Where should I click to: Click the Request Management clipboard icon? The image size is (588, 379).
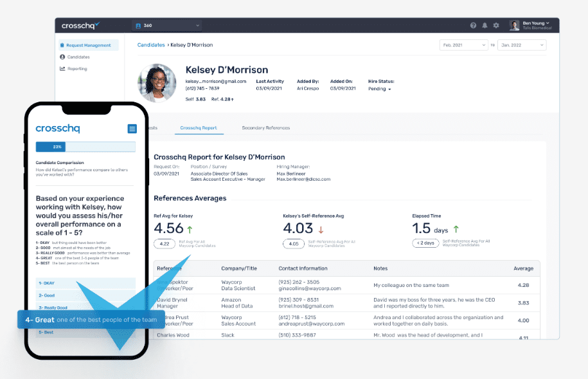click(x=62, y=45)
